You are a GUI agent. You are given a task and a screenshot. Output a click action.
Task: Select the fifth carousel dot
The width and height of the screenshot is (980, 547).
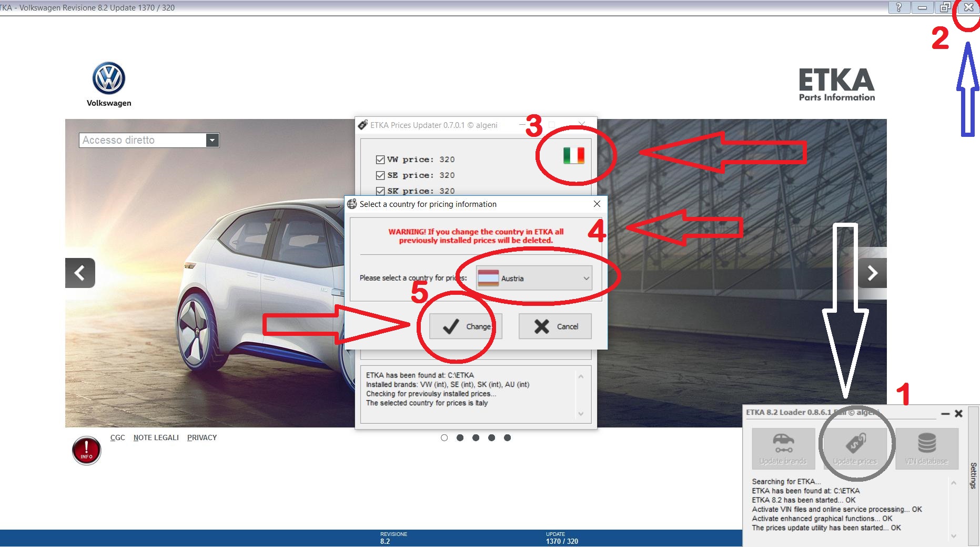click(x=508, y=437)
